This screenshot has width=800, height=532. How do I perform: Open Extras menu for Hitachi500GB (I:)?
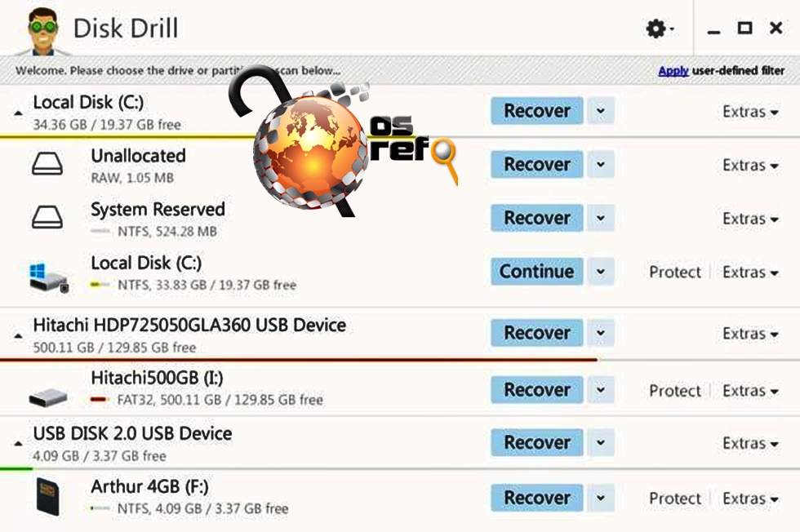click(750, 390)
